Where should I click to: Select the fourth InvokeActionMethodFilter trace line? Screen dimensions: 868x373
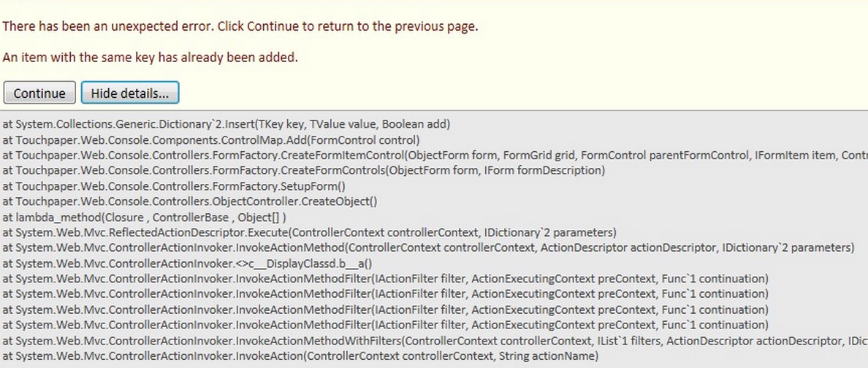385,325
